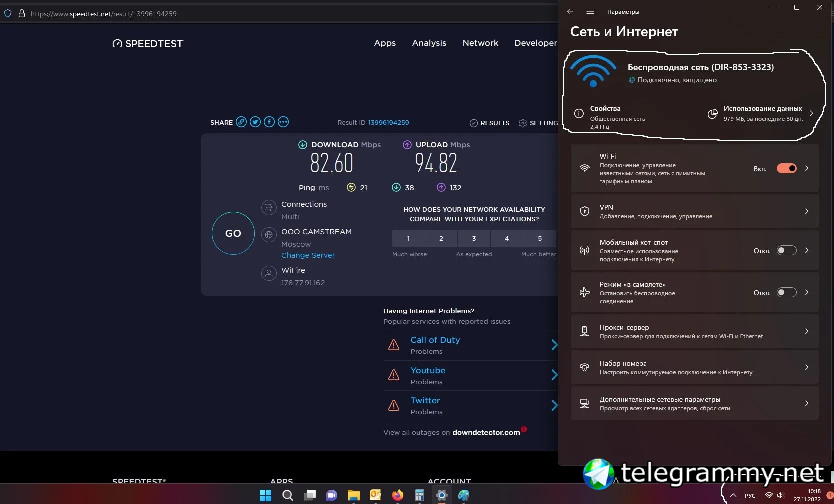Viewport: 834px width, 504px height.
Task: Rate network availability as 1
Action: (408, 239)
